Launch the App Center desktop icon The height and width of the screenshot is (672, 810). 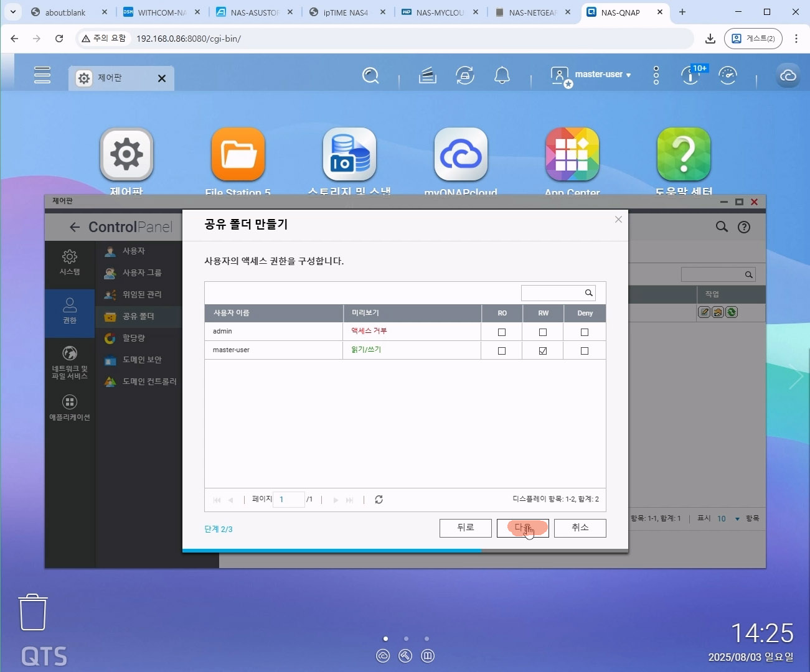572,155
